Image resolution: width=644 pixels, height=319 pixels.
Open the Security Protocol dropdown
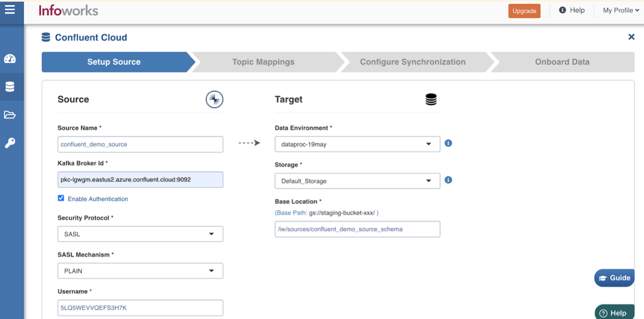(140, 234)
